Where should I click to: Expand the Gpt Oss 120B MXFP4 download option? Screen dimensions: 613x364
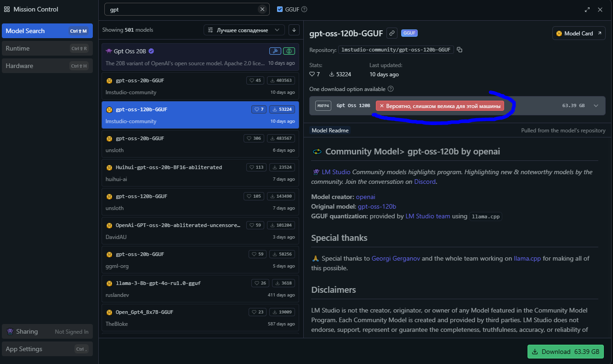pyautogui.click(x=596, y=106)
